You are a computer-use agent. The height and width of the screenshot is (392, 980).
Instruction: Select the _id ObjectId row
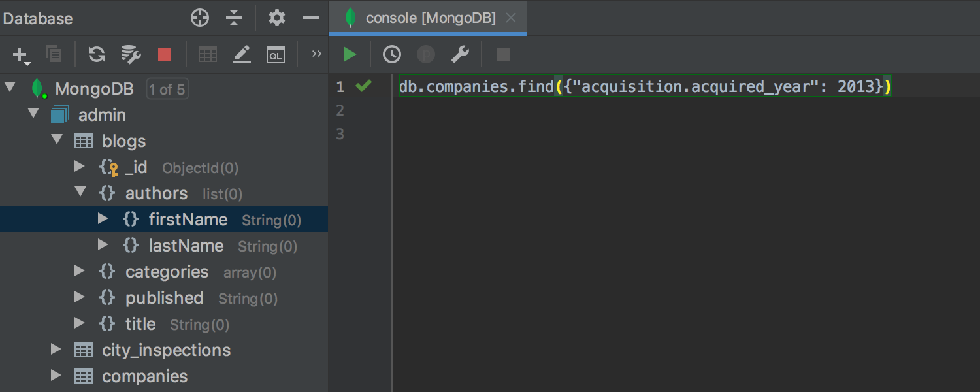pos(164,167)
